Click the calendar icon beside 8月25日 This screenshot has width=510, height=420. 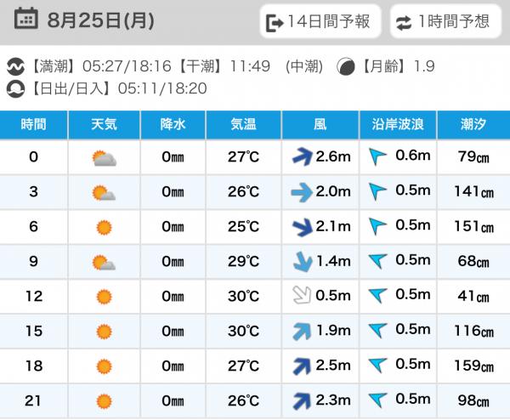26,19
